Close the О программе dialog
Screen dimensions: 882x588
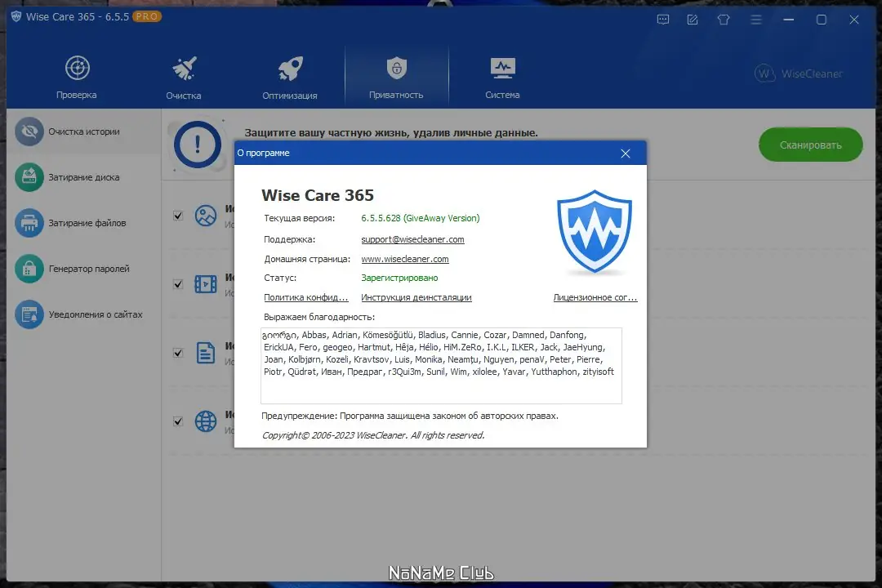coord(626,154)
